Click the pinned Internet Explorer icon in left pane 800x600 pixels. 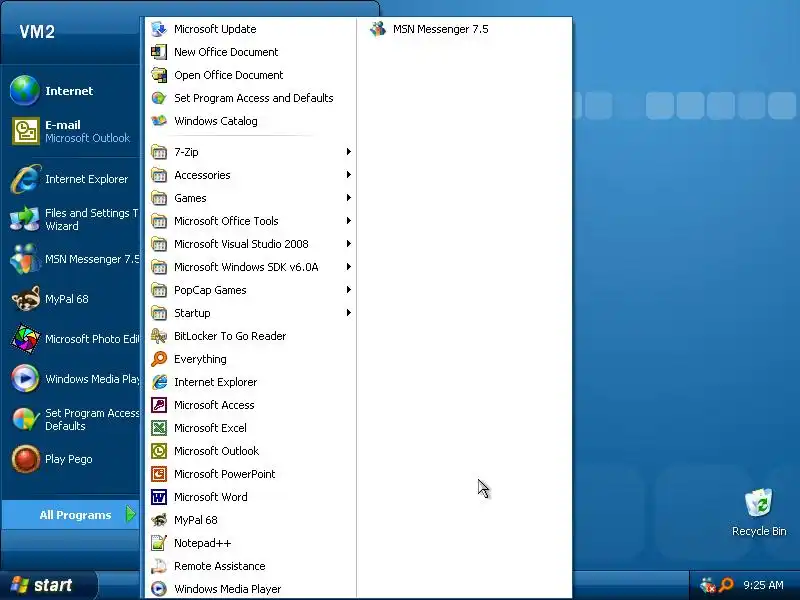25,179
